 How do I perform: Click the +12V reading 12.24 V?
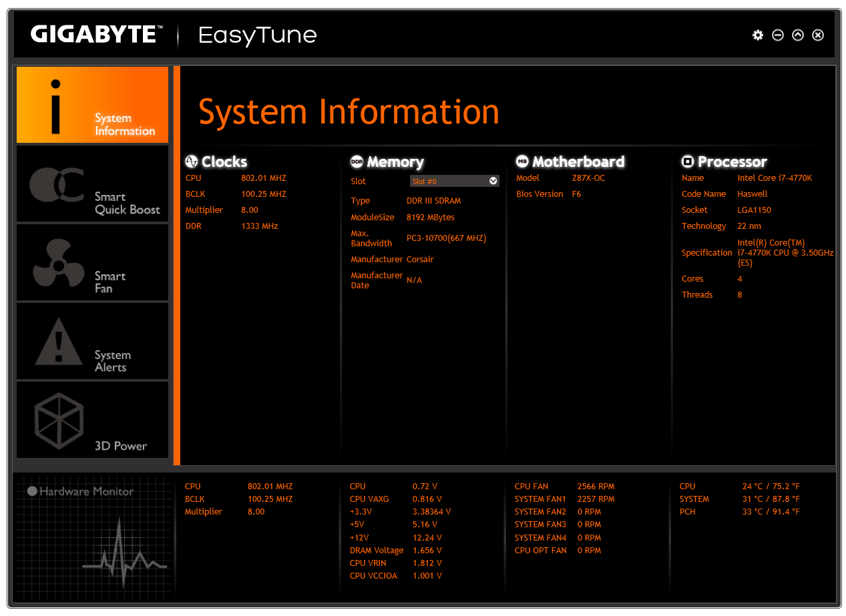[x=427, y=538]
